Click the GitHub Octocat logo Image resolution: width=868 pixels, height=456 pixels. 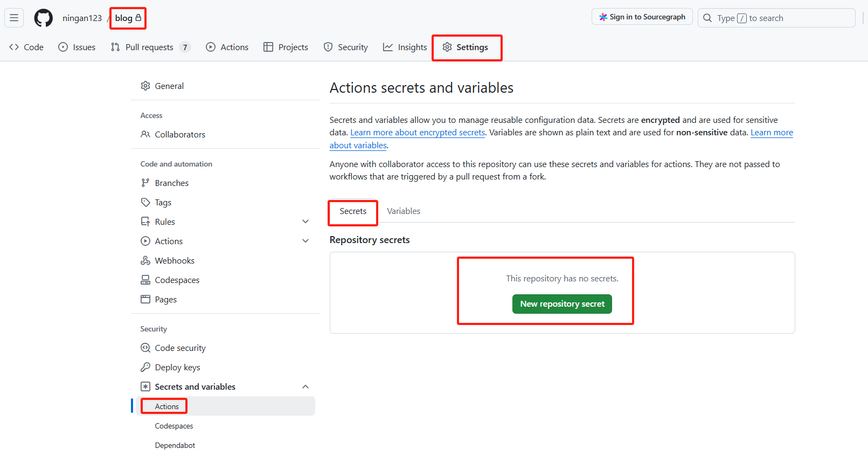point(43,18)
